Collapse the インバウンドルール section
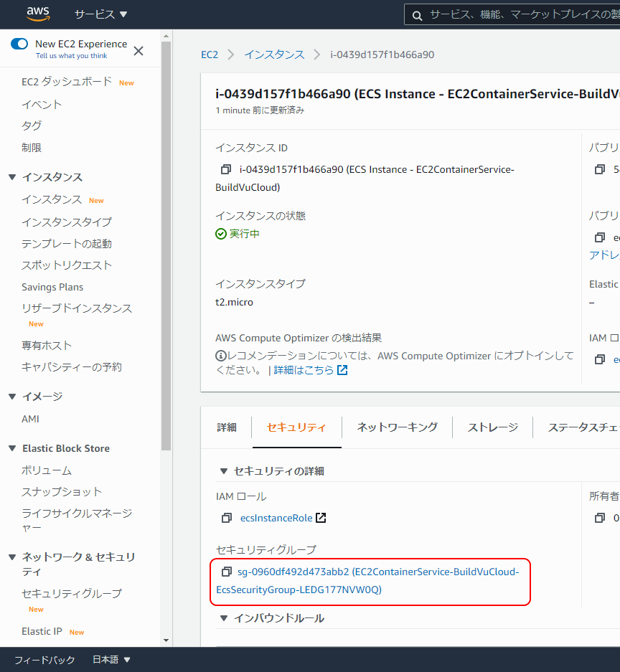This screenshot has height=672, width=620. (223, 618)
